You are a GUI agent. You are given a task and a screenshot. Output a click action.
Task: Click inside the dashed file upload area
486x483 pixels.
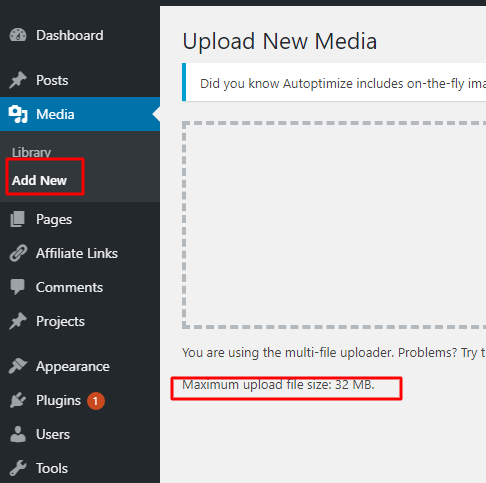point(334,225)
